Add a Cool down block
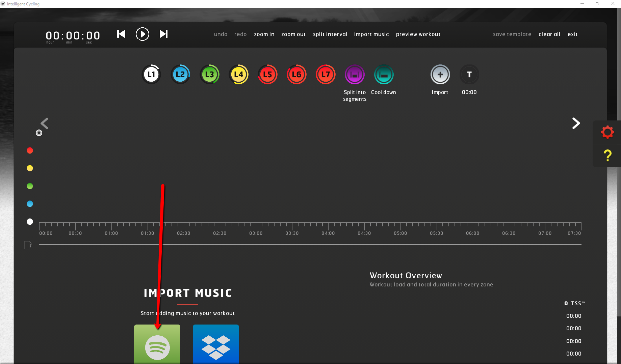Screen dimensions: 621x364 (384, 75)
